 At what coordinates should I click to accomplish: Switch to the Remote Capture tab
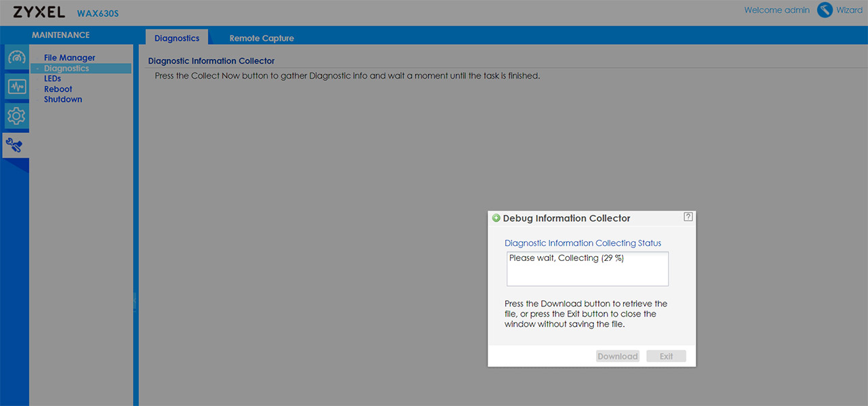262,38
